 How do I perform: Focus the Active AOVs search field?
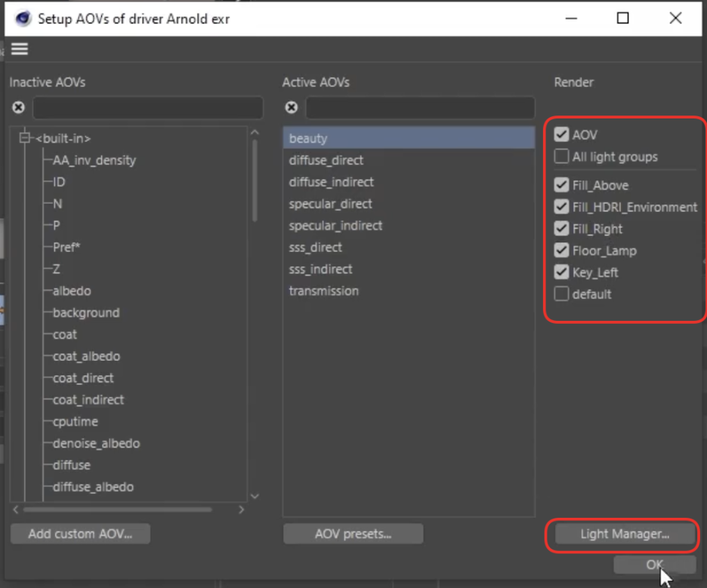pos(420,107)
